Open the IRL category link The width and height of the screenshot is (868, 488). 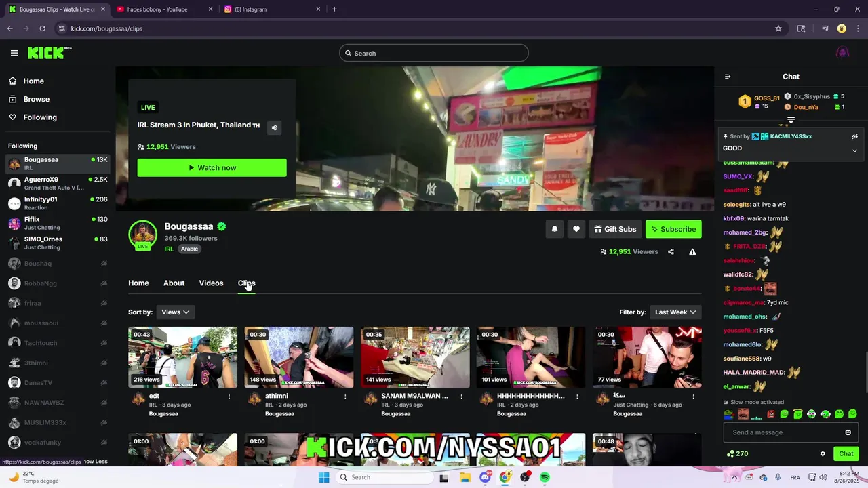(169, 249)
